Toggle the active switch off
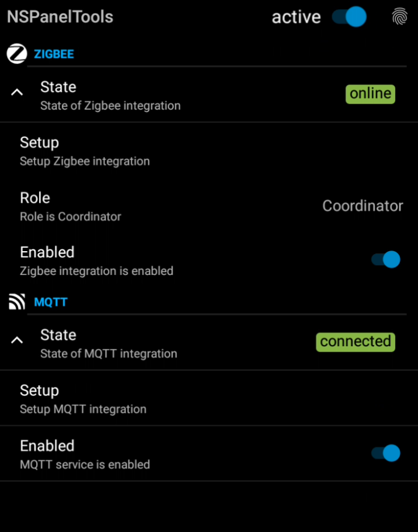This screenshot has width=418, height=532. (349, 17)
